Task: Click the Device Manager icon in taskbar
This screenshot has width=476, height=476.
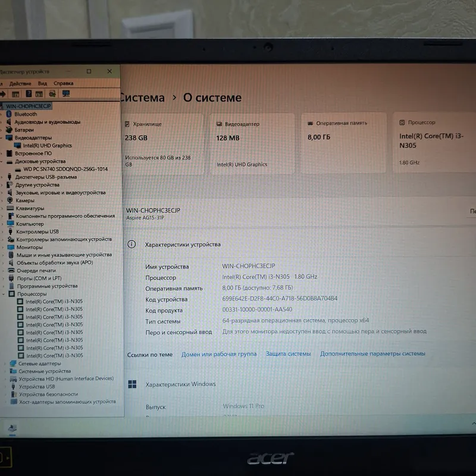Action: pyautogui.click(x=12, y=428)
